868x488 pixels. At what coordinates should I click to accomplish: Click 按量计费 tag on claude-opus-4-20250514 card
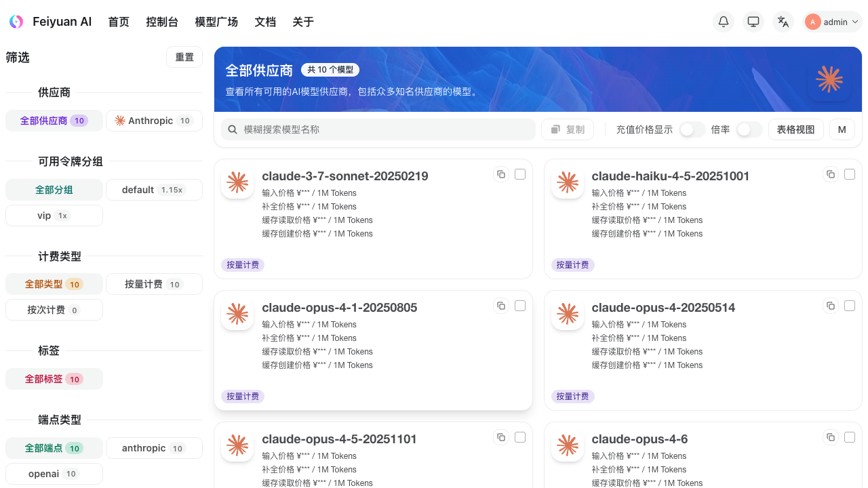(x=572, y=396)
